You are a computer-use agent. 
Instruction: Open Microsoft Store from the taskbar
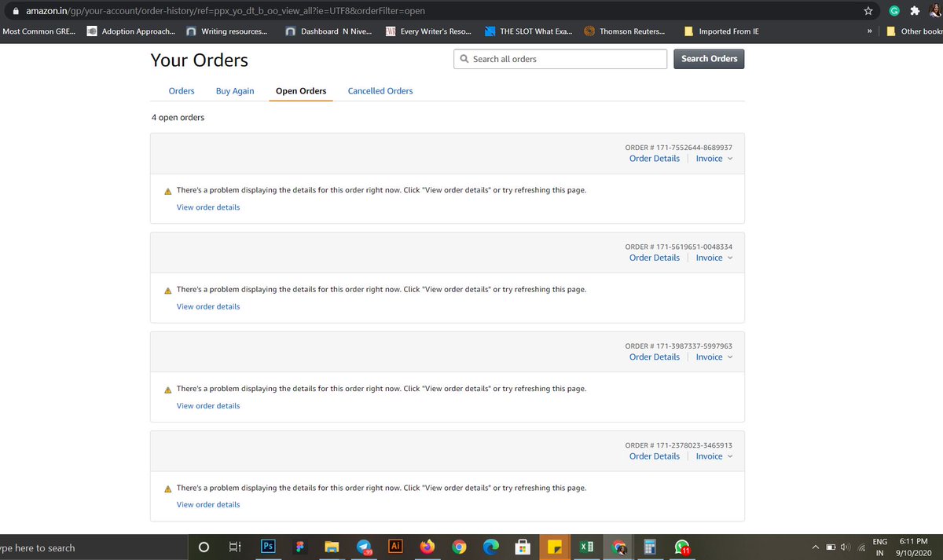pos(523,547)
